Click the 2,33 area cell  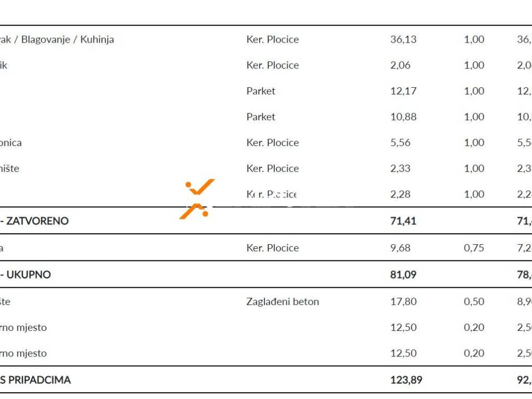[x=400, y=168]
